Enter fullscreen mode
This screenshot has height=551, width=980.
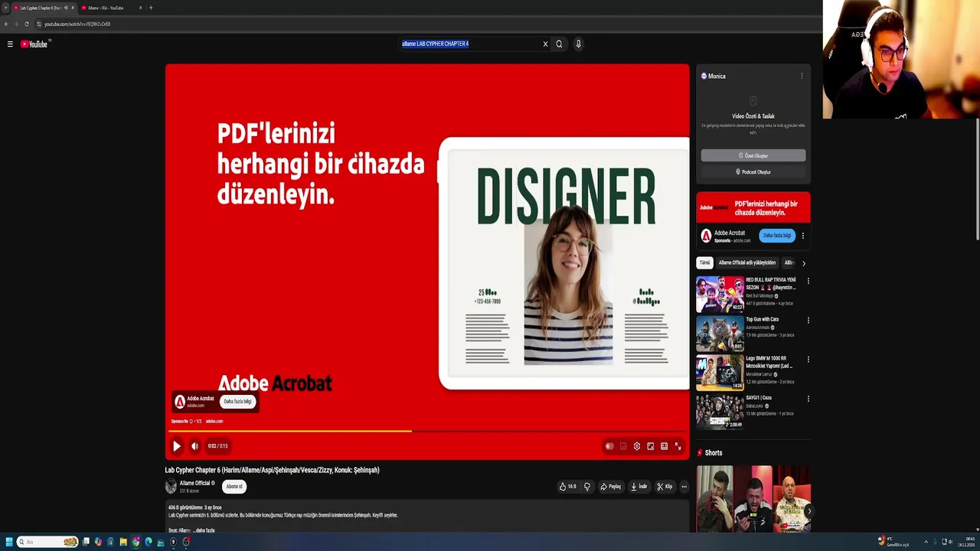[678, 446]
